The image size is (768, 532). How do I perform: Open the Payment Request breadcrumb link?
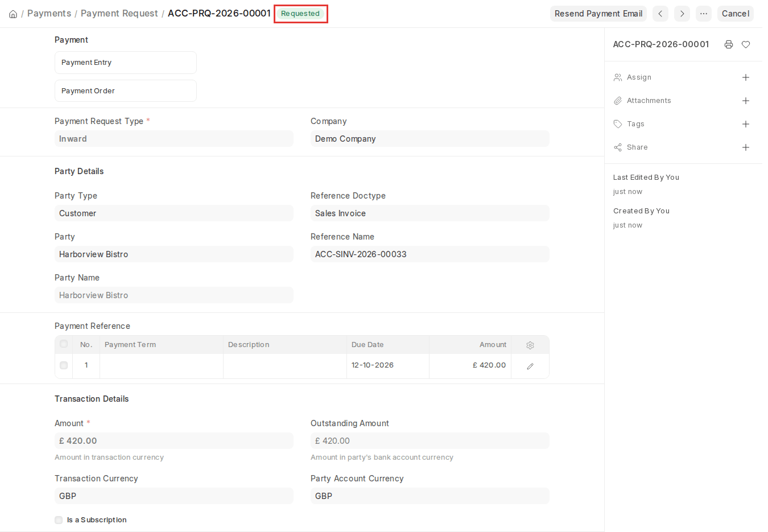(x=119, y=14)
